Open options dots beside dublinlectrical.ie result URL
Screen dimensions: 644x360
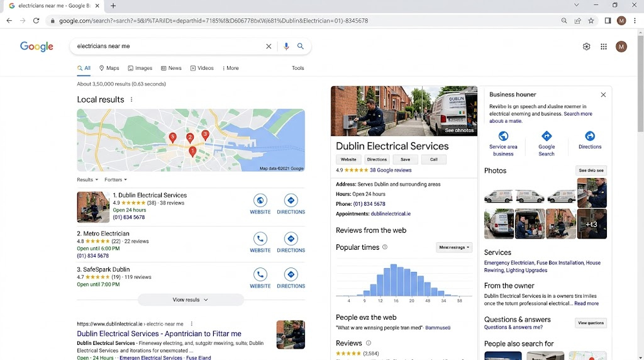[191, 324]
